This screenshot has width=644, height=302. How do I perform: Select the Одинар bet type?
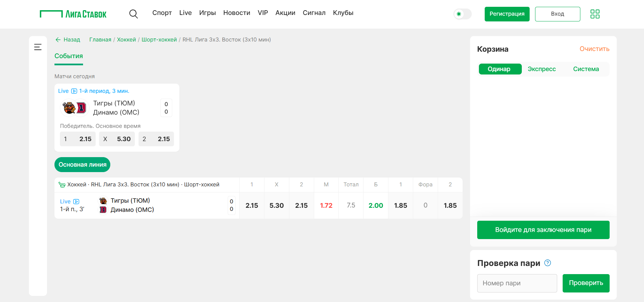(x=500, y=69)
